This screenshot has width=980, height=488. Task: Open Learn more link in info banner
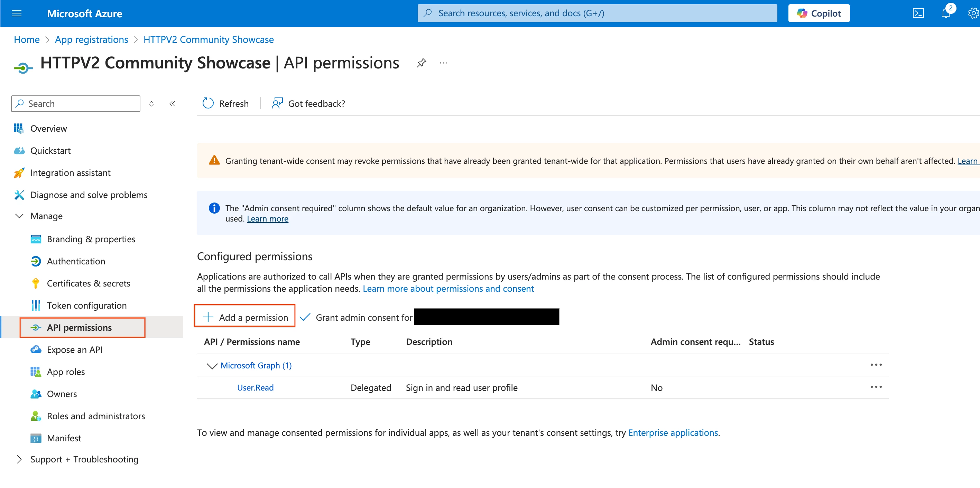(267, 219)
